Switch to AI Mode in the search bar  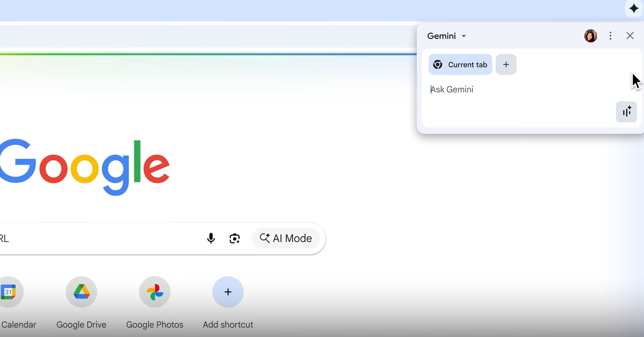coord(286,238)
